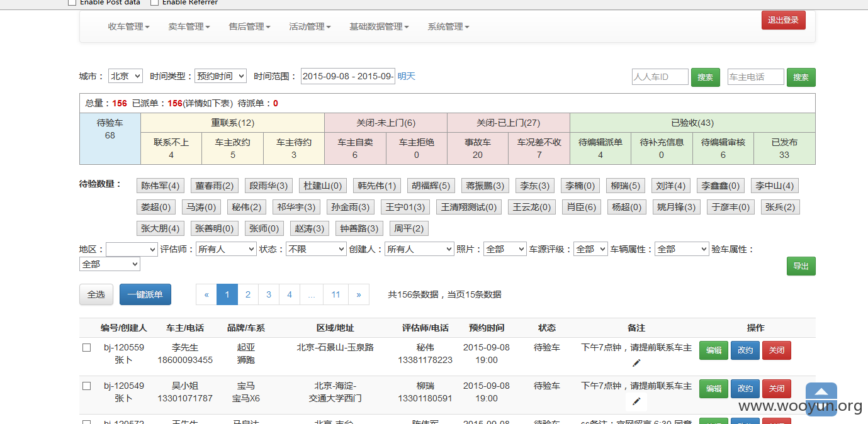Viewport: 868px width, 424px height.
Task: Open the 状态 dropdown showing 不限
Action: [316, 249]
